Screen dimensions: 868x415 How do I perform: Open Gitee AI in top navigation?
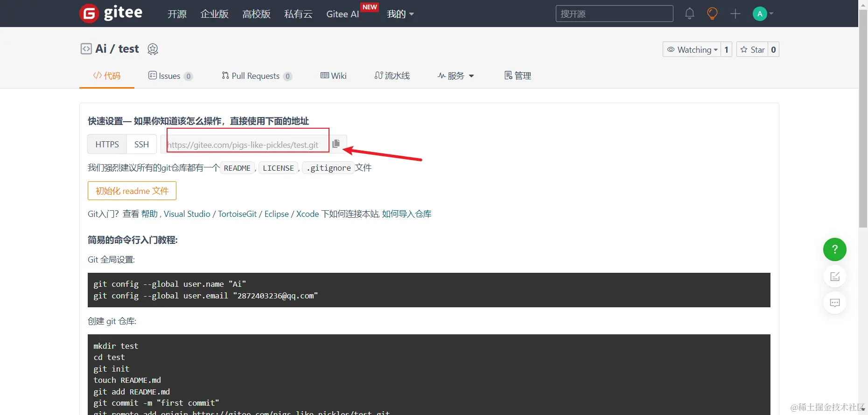click(343, 14)
